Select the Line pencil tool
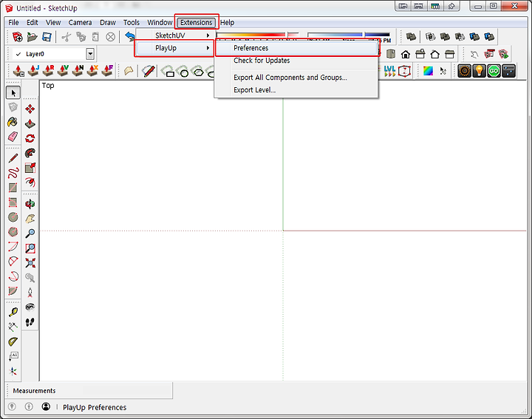 click(13, 158)
